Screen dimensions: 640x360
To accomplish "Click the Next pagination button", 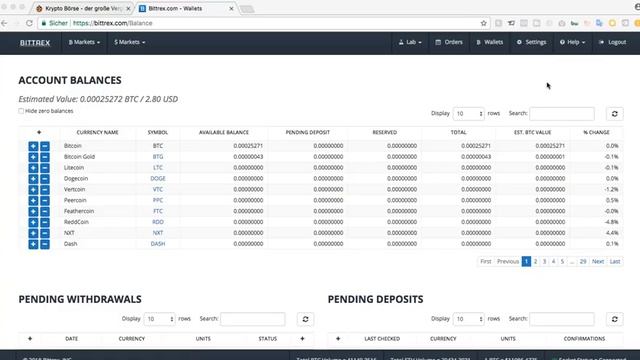I will click(598, 262).
